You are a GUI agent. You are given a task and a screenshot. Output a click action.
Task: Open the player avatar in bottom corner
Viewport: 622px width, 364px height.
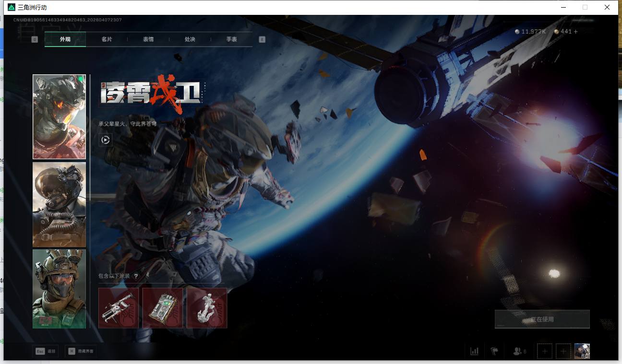(582, 352)
